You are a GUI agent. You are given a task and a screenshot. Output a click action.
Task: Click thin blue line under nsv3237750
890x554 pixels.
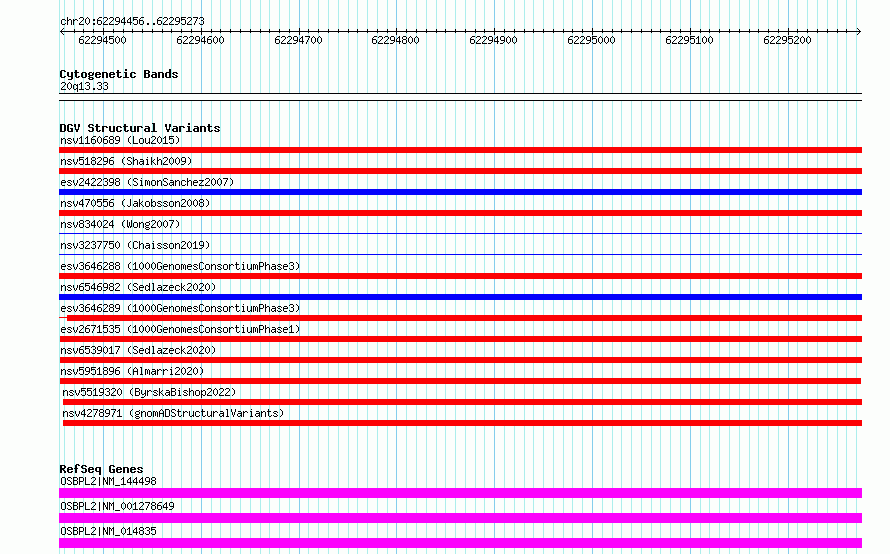460,254
